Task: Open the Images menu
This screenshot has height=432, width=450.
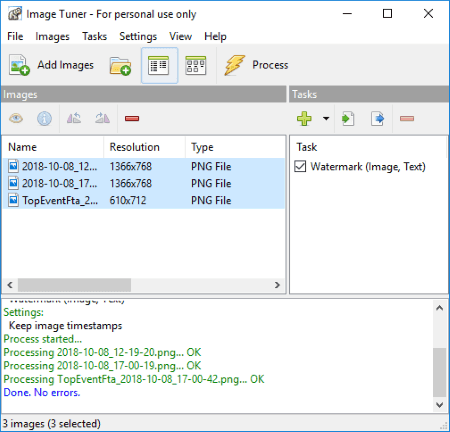Action: (52, 36)
